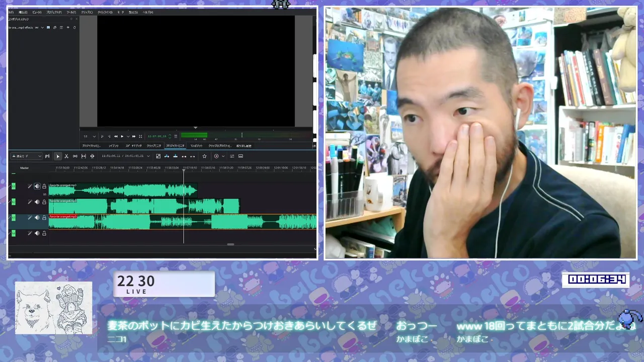Viewport: 644px width, 362px height.
Task: Select the razor scissors tool
Action: (x=66, y=156)
